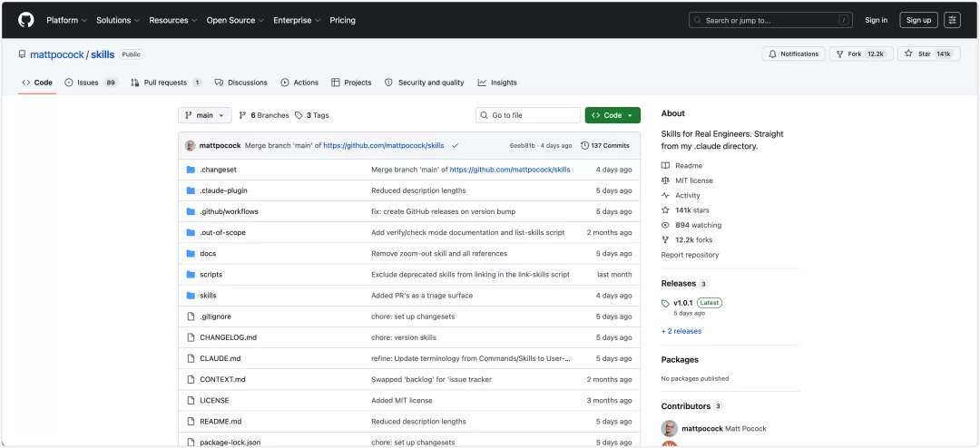
Task: Open the Discussions tab
Action: (x=241, y=83)
